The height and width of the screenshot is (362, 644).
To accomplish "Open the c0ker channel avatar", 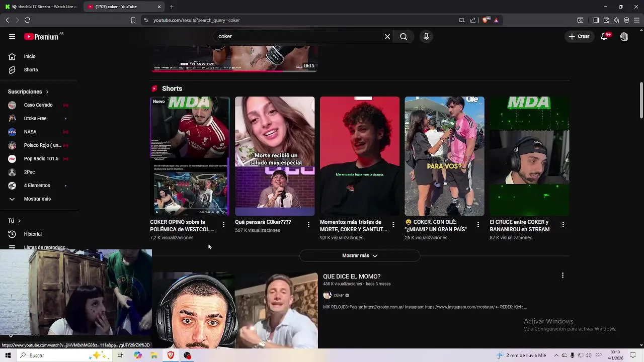I will pos(327,296).
